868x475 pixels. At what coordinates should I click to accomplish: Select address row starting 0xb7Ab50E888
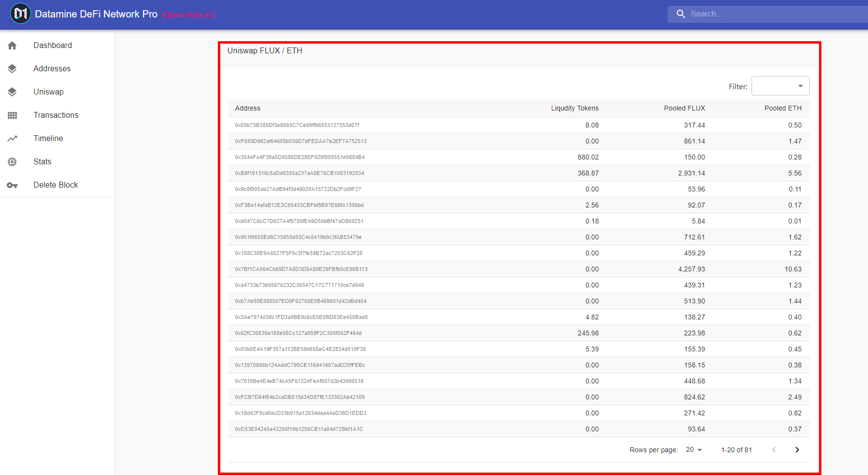518,301
